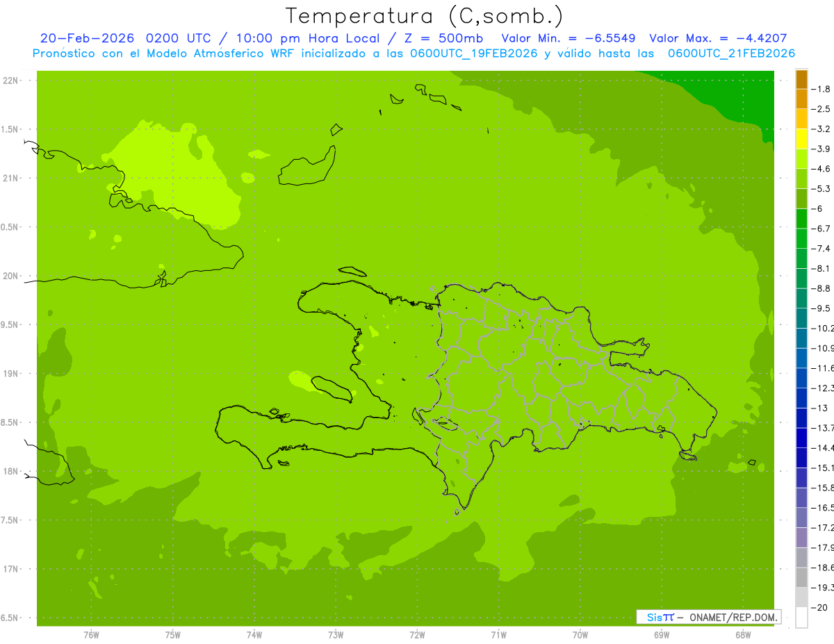This screenshot has height=644, width=834.
Task: Click the brown-orange swatch above -1.8
Action: [x=801, y=79]
